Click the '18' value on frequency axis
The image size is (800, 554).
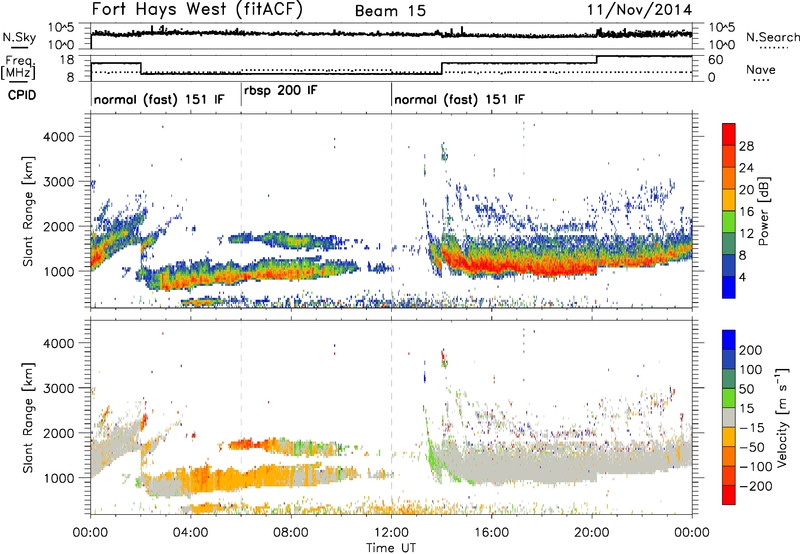pyautogui.click(x=67, y=60)
